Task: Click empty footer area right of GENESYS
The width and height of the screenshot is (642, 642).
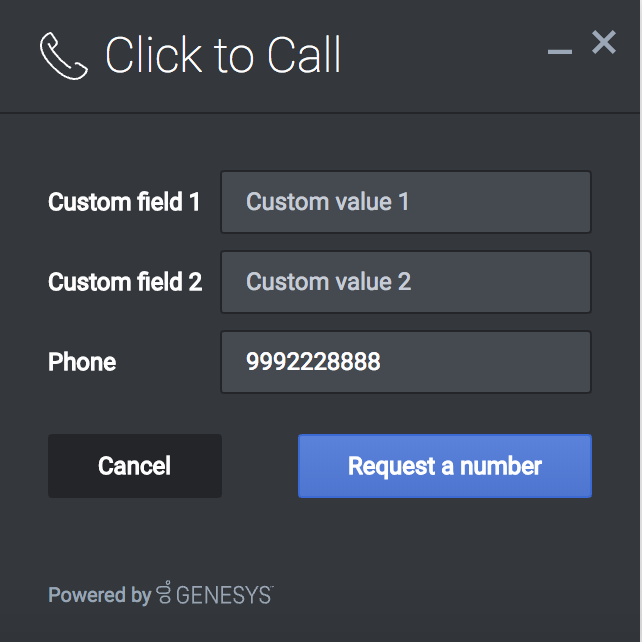Action: coord(450,595)
